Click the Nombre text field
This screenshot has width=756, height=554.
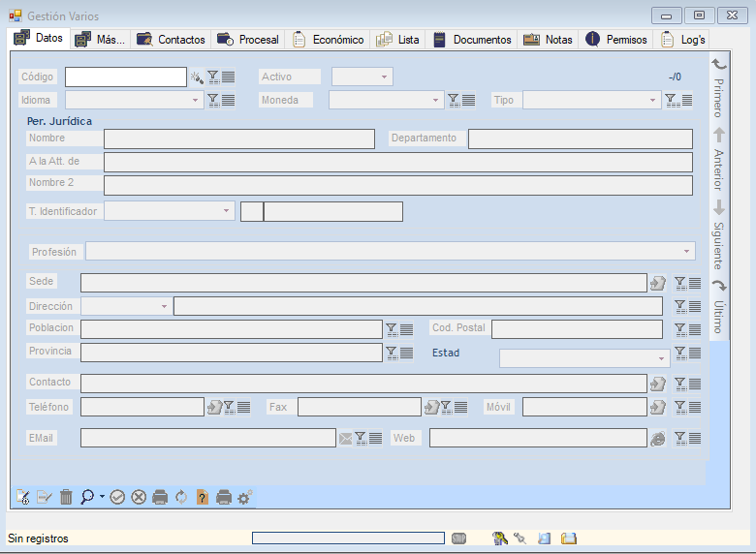point(238,139)
